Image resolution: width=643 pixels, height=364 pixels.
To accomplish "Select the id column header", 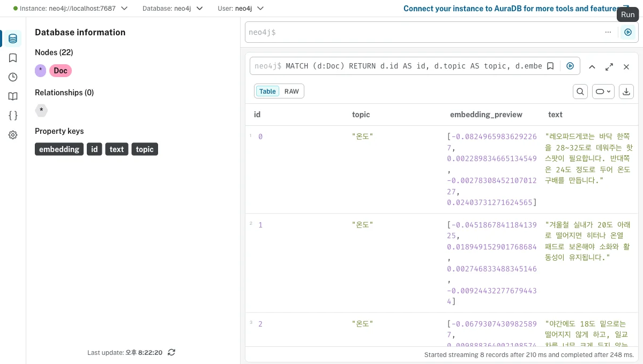I will pos(257,115).
